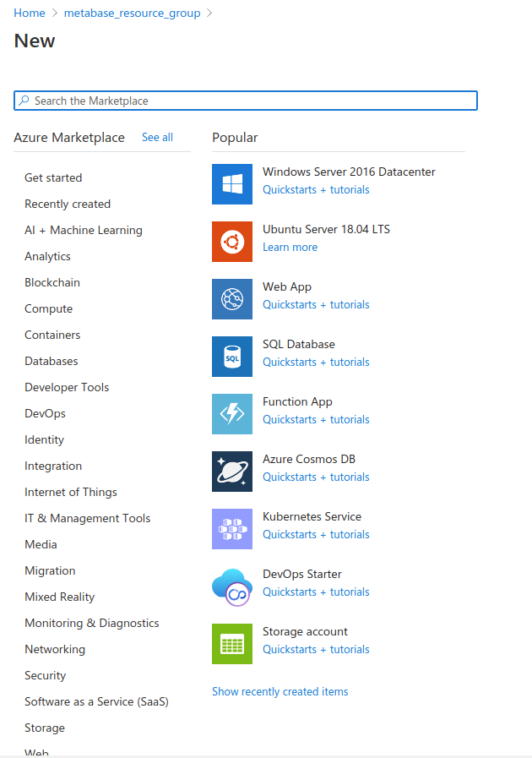This screenshot has height=758, width=532.
Task: Open the Networking category
Action: [55, 649]
